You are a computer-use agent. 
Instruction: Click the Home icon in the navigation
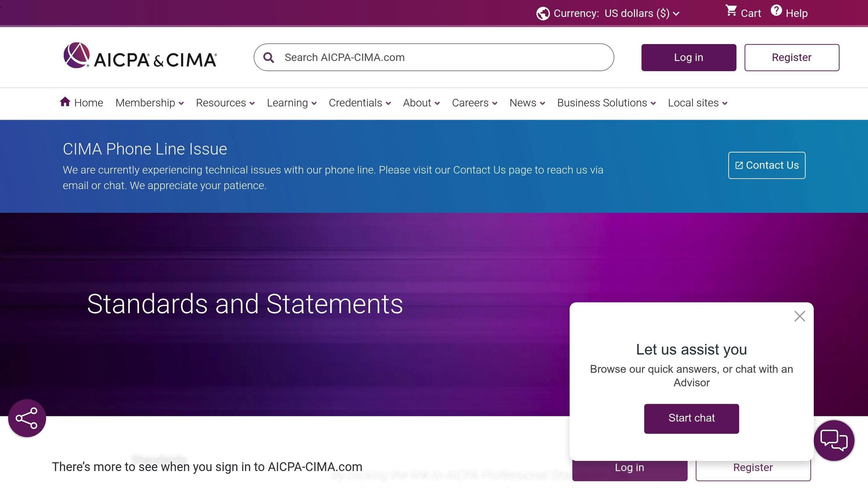click(x=65, y=102)
